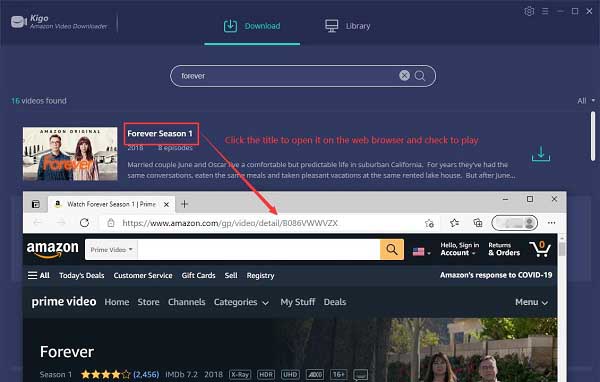Open Prime Video Store
This screenshot has height=382, width=600.
pyautogui.click(x=148, y=302)
